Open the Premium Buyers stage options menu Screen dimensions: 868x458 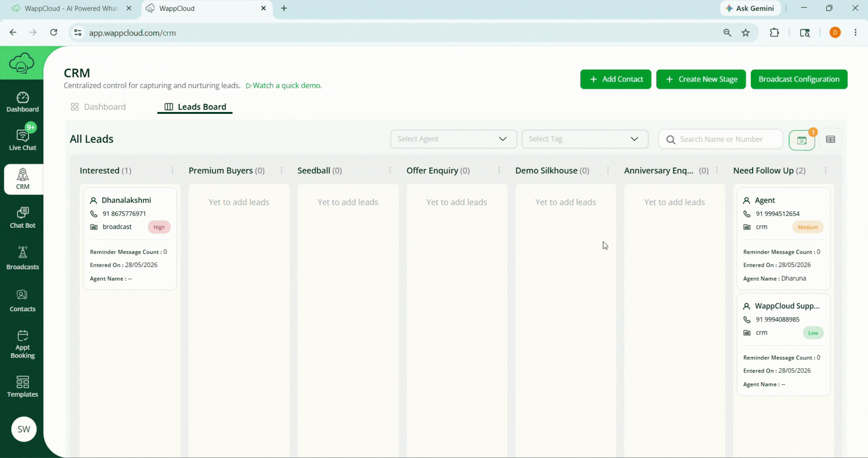click(x=281, y=171)
